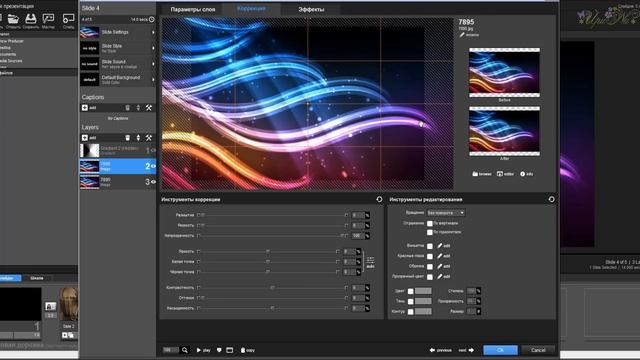Viewport: 640px width, 360px height.
Task: Click the favorite heart icon at the bottom
Action: 219,350
